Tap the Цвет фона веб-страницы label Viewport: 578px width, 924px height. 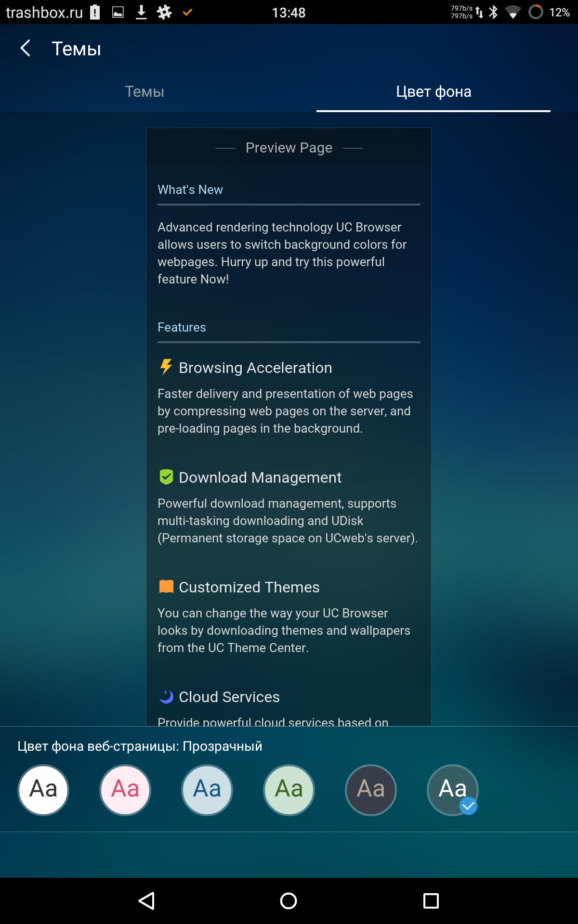tap(140, 746)
